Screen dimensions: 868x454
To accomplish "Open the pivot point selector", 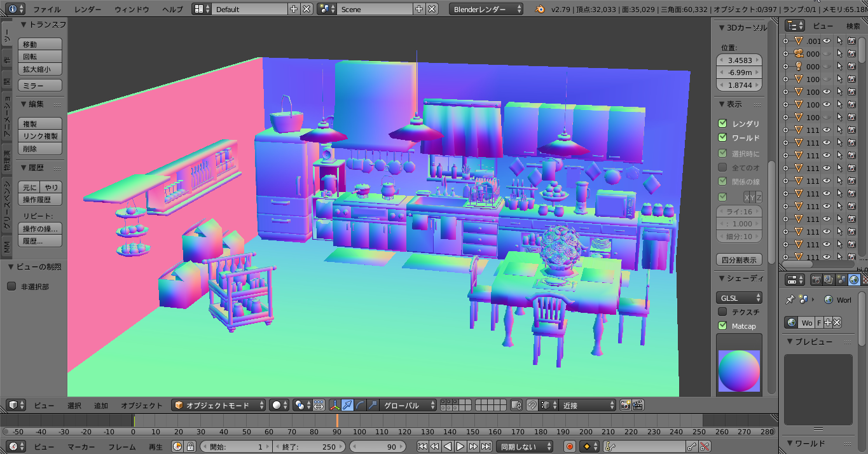I will click(302, 405).
